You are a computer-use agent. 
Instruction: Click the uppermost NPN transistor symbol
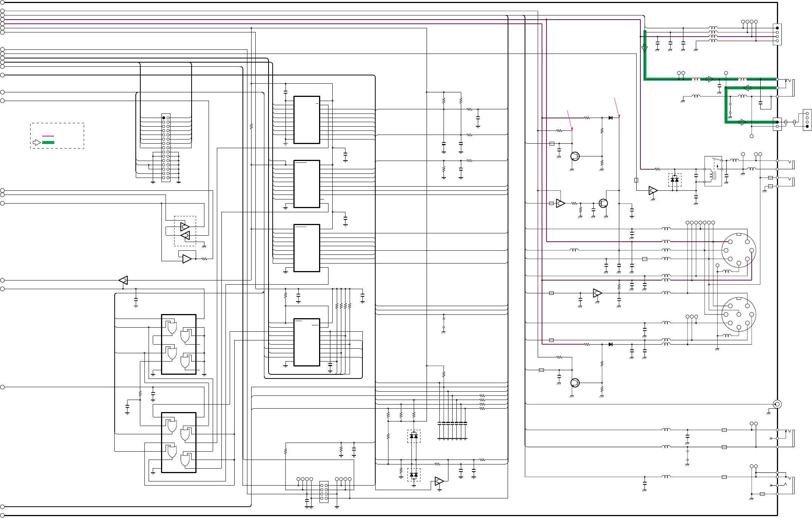575,156
